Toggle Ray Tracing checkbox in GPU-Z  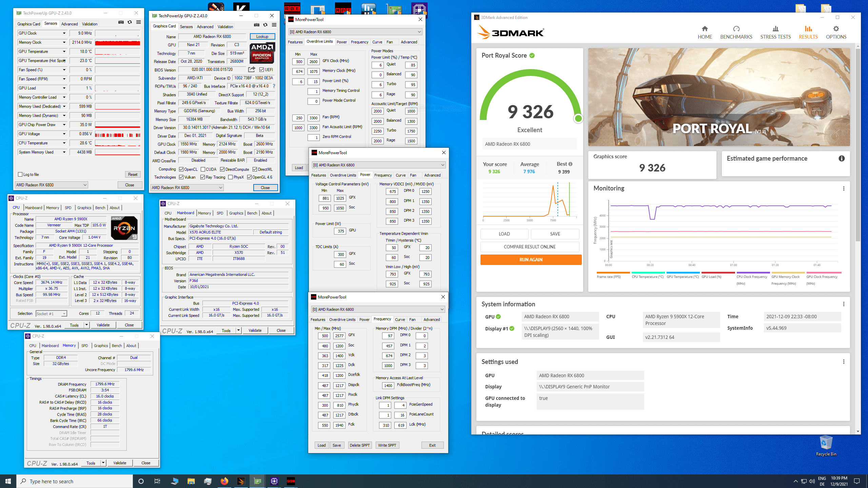pos(202,177)
